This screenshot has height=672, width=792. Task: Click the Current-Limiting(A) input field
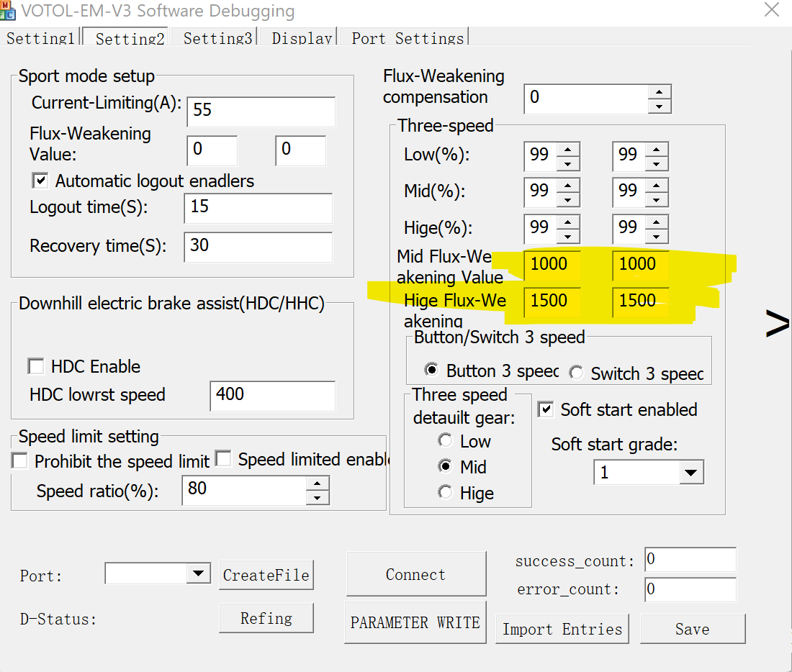pyautogui.click(x=261, y=111)
